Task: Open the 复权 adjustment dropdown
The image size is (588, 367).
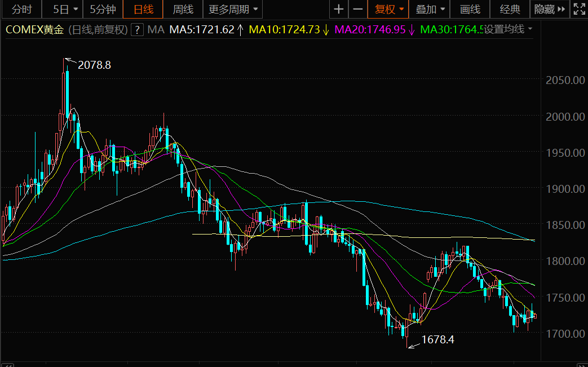Action: click(388, 9)
